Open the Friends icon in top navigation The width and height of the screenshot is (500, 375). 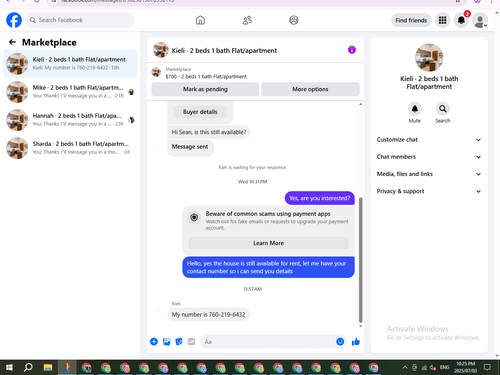pos(247,20)
